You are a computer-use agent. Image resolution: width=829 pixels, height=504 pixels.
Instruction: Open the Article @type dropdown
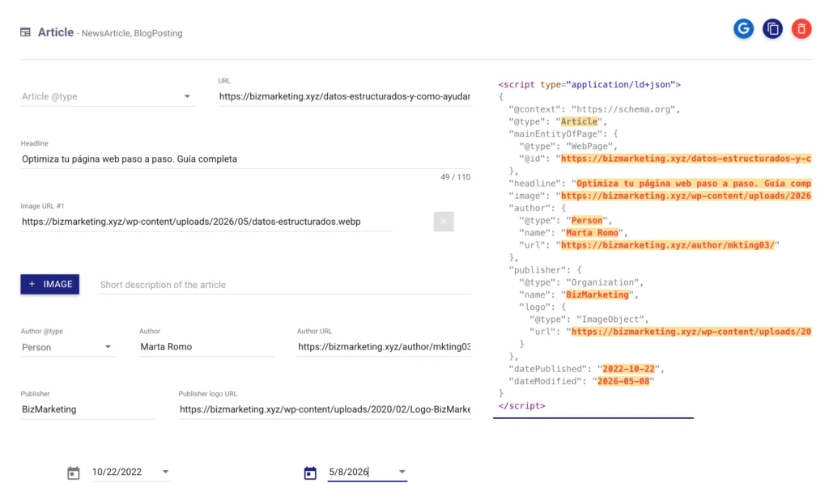point(108,96)
